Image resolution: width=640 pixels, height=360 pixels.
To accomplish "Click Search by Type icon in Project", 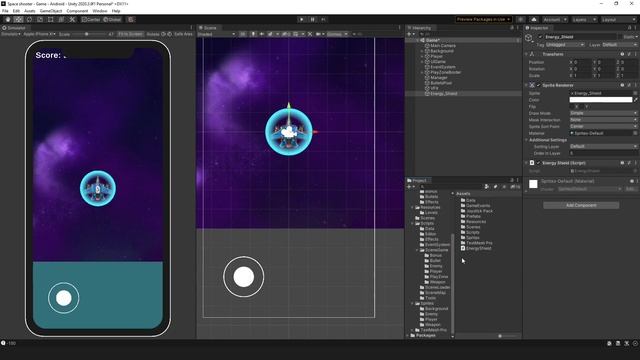I will coord(487,187).
